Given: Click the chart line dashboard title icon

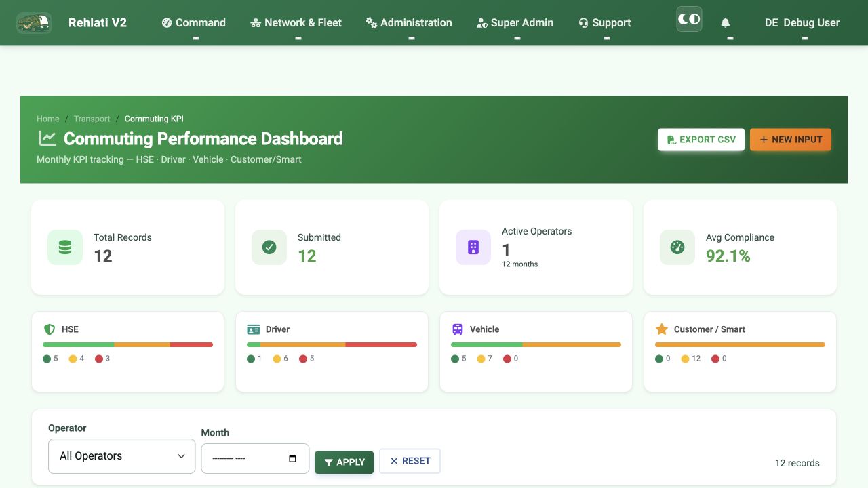Looking at the screenshot, I should tap(47, 138).
